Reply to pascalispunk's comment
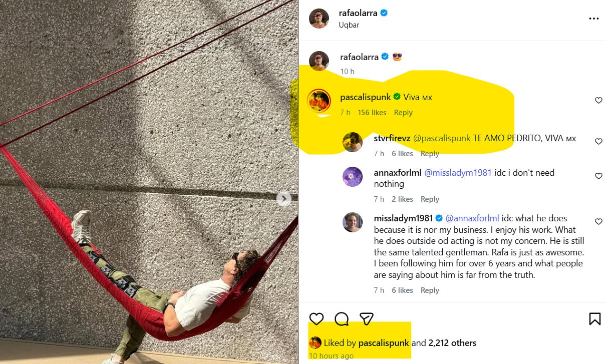The width and height of the screenshot is (606, 364). (403, 112)
